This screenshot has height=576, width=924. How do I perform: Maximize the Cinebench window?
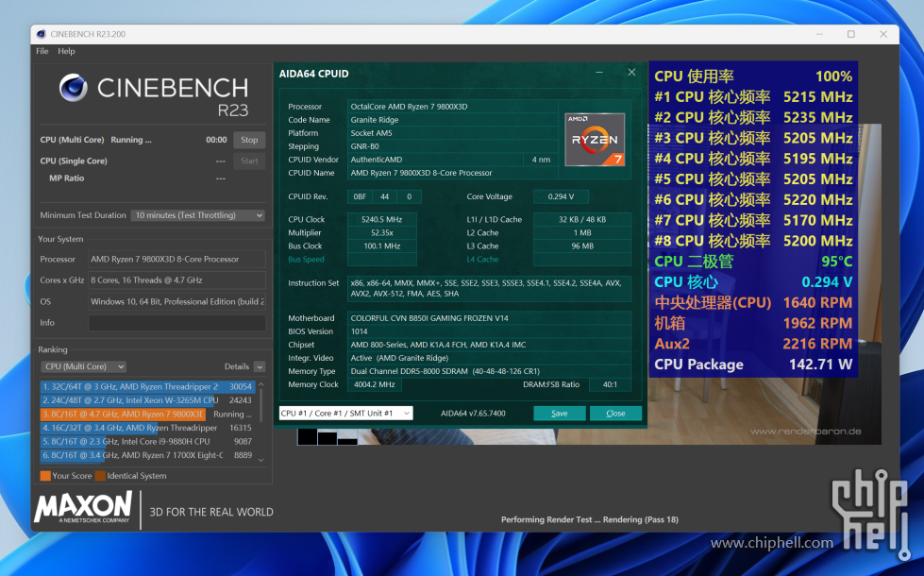tap(851, 34)
